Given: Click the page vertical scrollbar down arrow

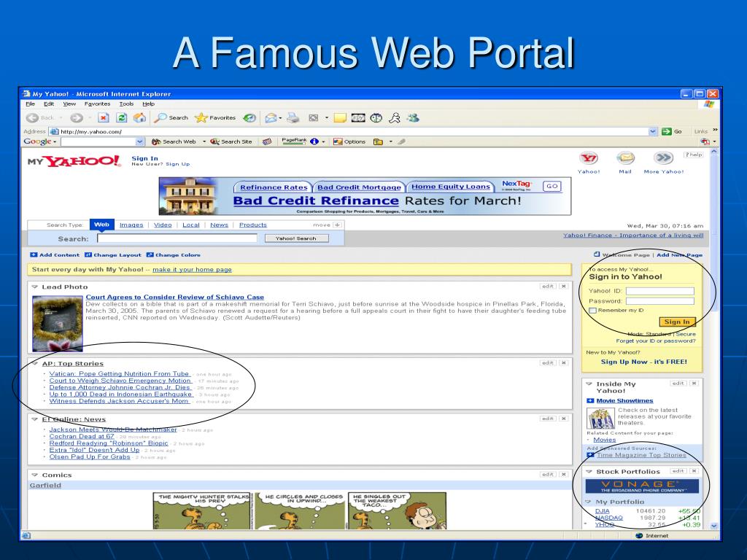Looking at the screenshot, I should (713, 526).
